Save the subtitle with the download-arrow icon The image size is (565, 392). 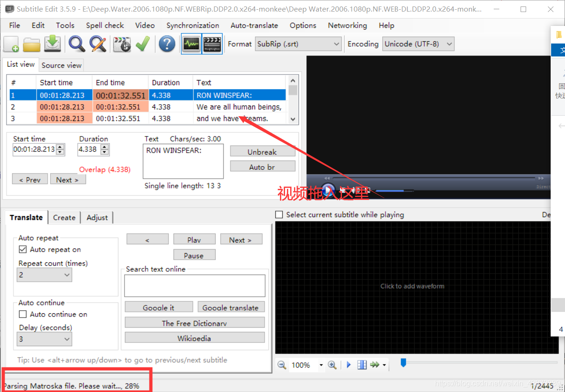(53, 44)
